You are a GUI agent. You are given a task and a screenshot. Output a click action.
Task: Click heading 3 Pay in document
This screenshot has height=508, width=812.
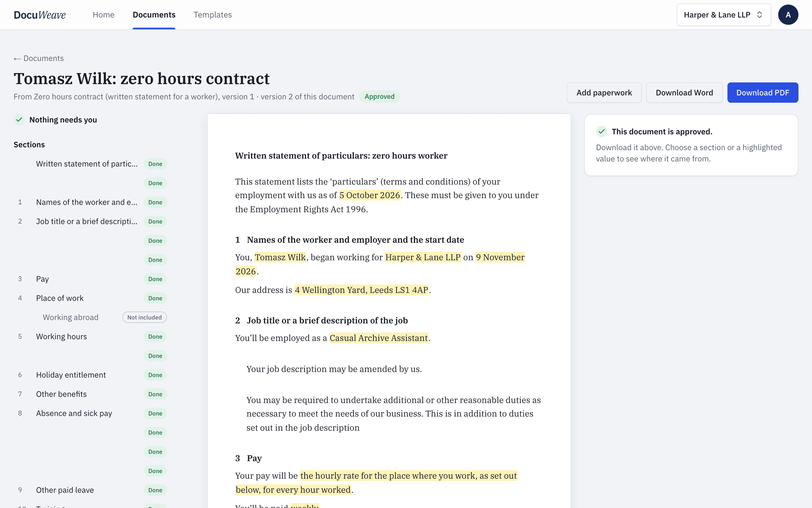[248, 458]
